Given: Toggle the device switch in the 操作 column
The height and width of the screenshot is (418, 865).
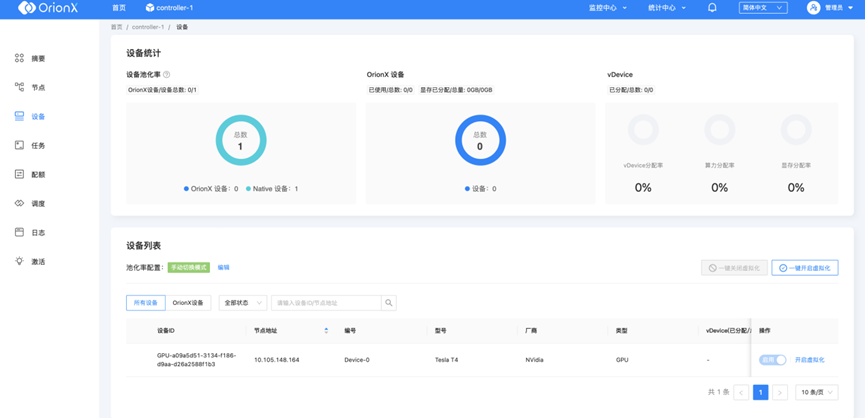Looking at the screenshot, I should (772, 360).
